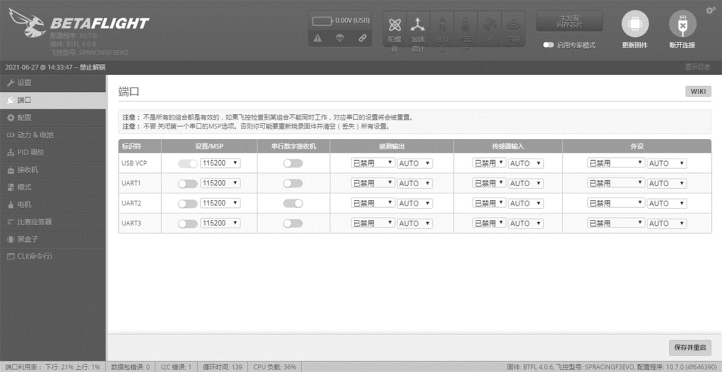Click 保存并重启 button
This screenshot has width=722, height=372.
690,348
